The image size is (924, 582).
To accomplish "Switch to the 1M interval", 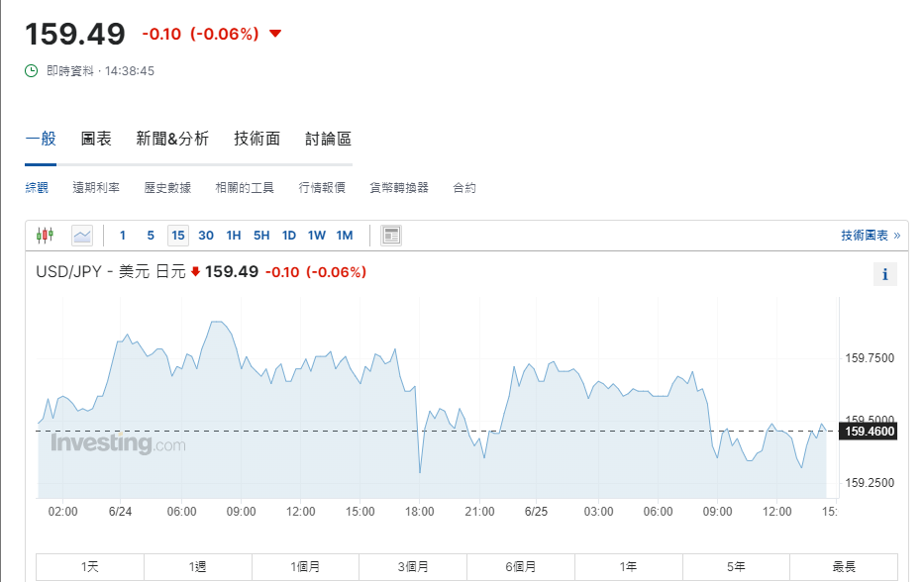I will (x=345, y=236).
